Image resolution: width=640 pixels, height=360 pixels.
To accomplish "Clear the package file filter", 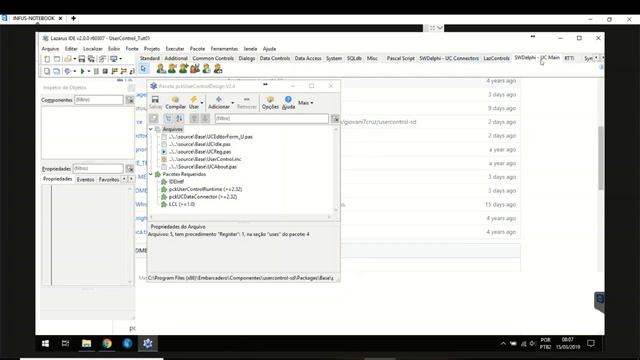I will coord(335,118).
